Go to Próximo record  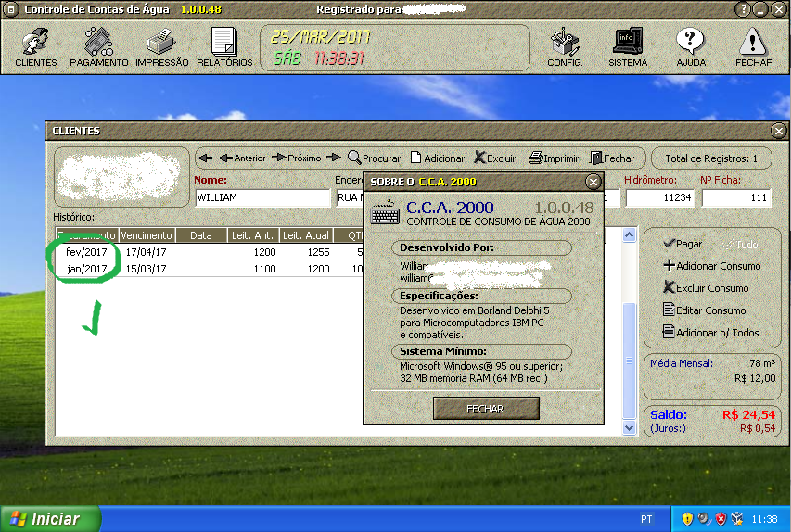[x=296, y=158]
